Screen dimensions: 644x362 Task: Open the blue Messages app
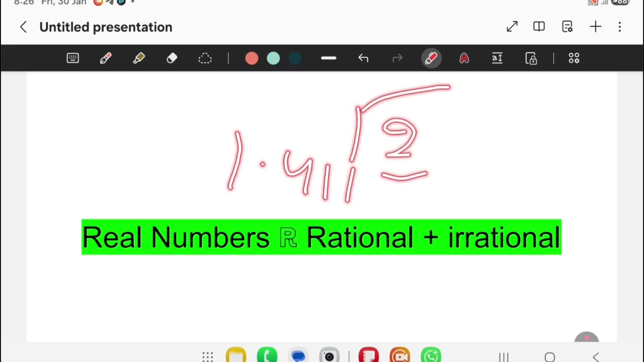(298, 355)
